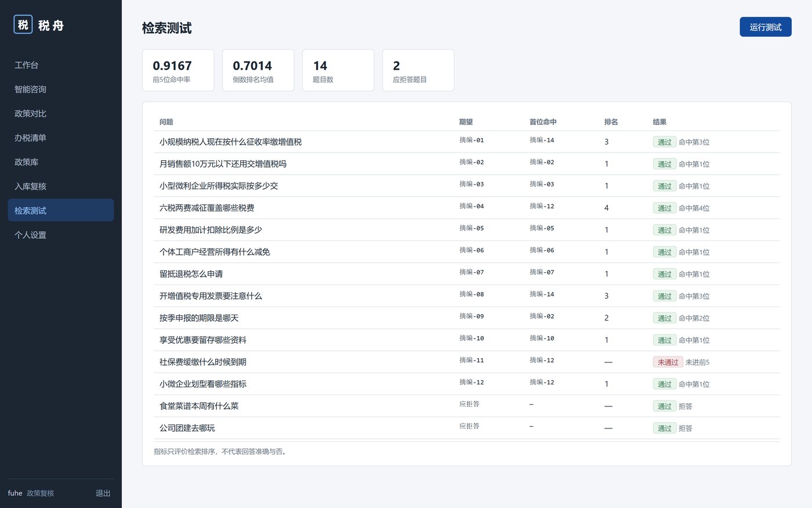The image size is (812, 508).
Task: Click the 前5位命中率 0.9167 card
Action: coord(178,70)
